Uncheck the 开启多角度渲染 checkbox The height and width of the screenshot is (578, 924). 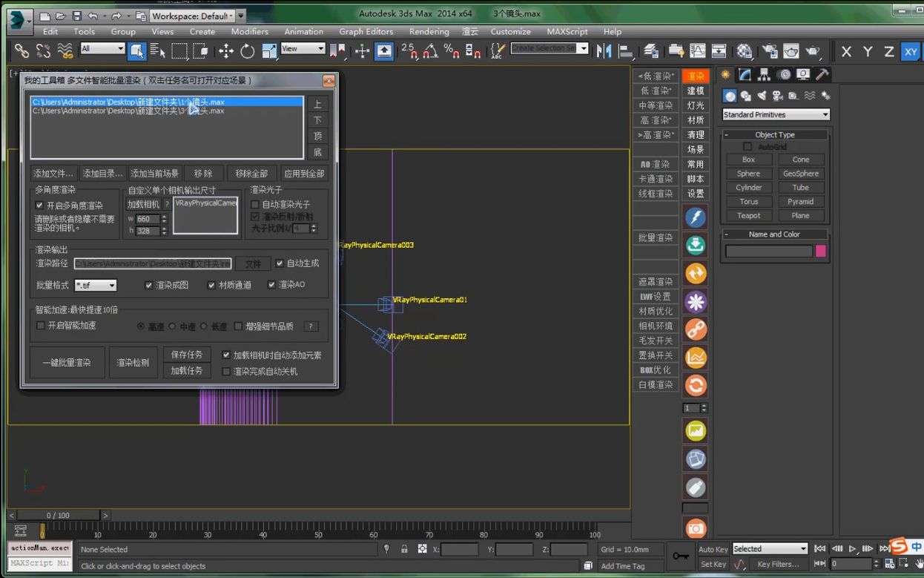(x=40, y=206)
